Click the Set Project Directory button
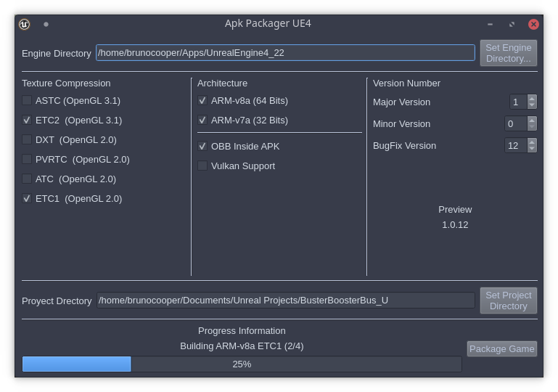Screen dimensions: 558x392 click(x=508, y=301)
